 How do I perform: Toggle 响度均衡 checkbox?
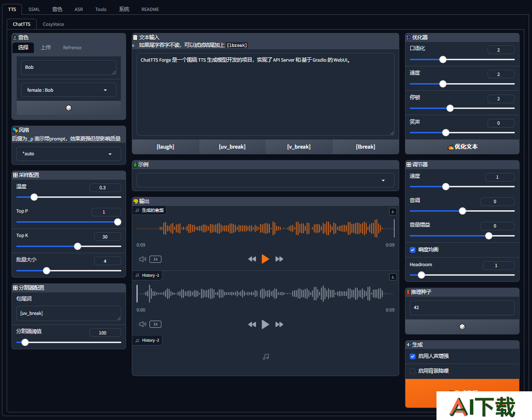point(413,249)
